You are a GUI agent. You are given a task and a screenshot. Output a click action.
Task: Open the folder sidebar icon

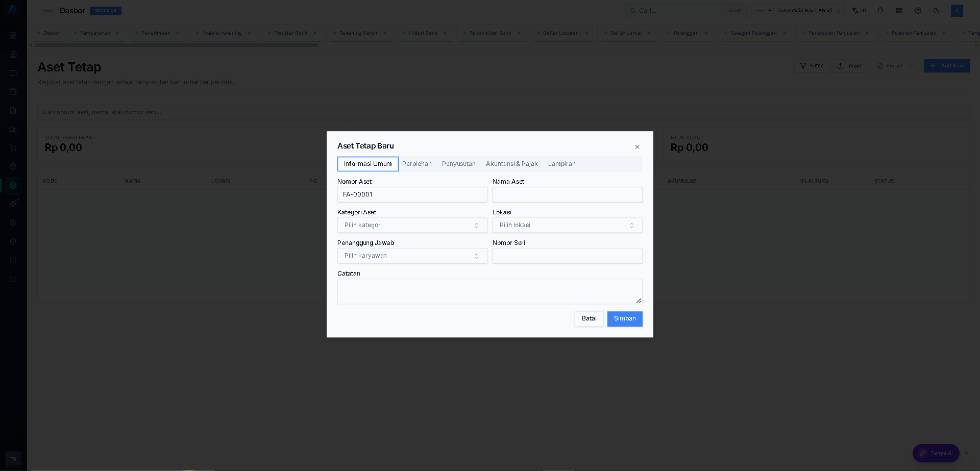tap(13, 279)
